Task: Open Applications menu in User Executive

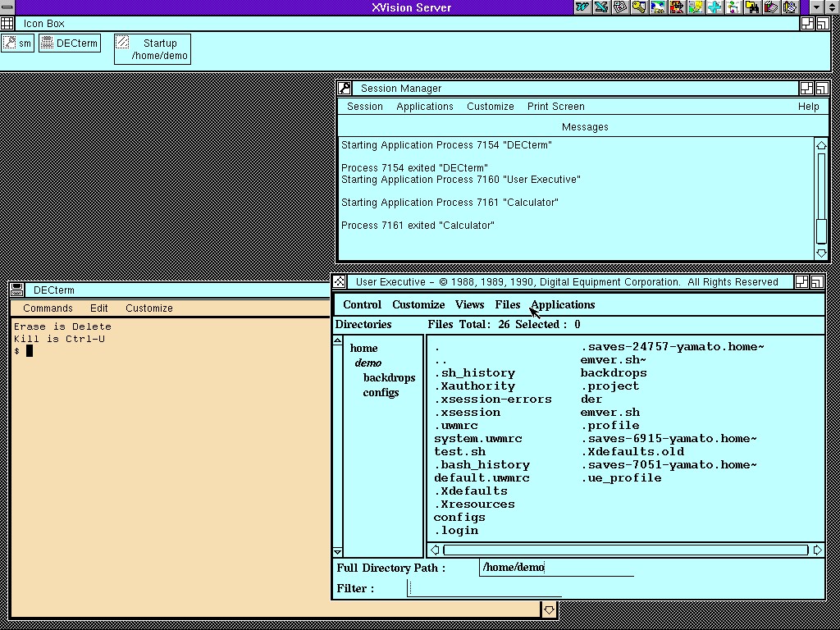Action: tap(563, 304)
